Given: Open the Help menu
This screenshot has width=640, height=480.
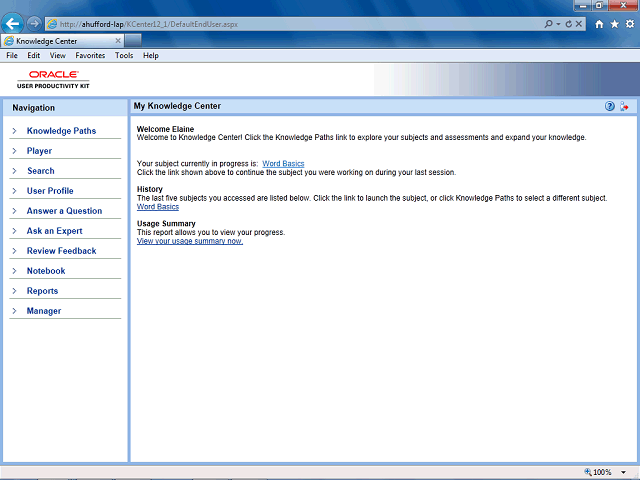Looking at the screenshot, I should 151,56.
